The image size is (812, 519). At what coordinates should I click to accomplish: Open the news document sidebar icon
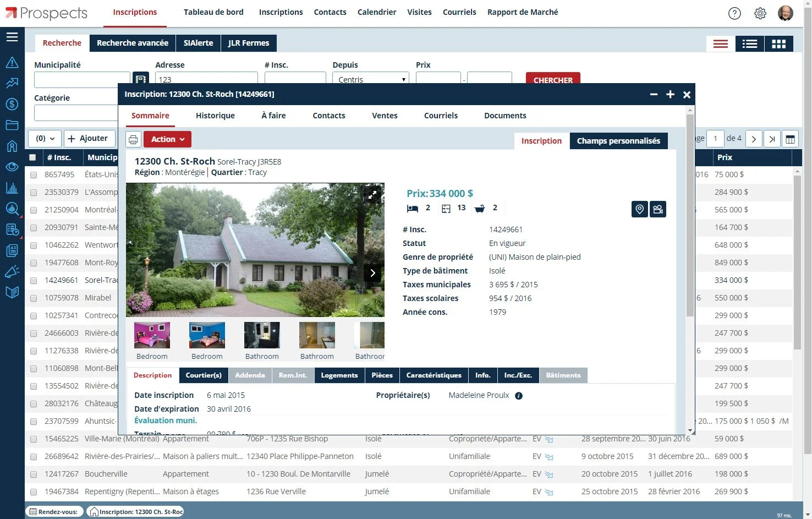[x=12, y=250]
